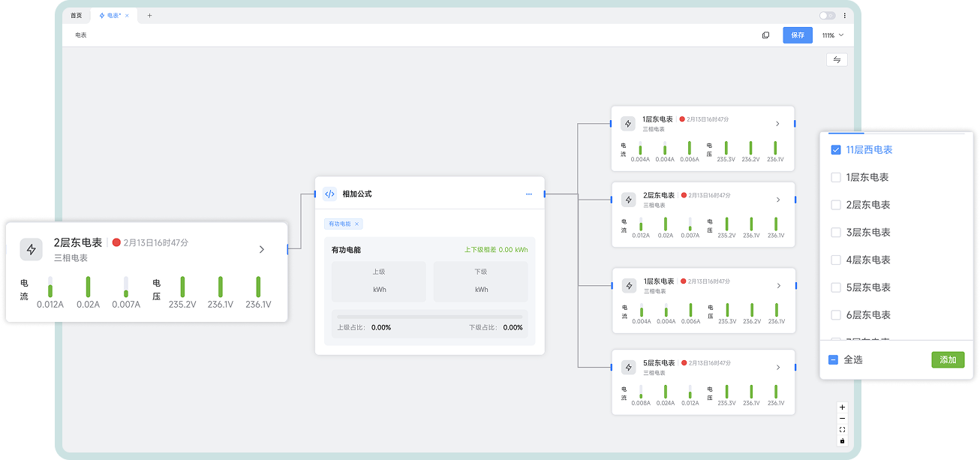Check the 3层东电表 checkbox
Viewport: 980px width, 460px height.
[836, 233]
